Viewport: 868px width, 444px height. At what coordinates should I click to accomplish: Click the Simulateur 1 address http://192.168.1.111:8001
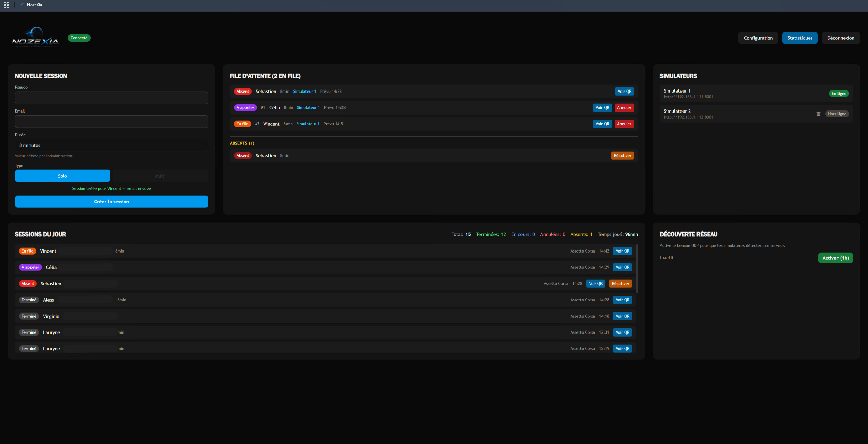pyautogui.click(x=688, y=97)
